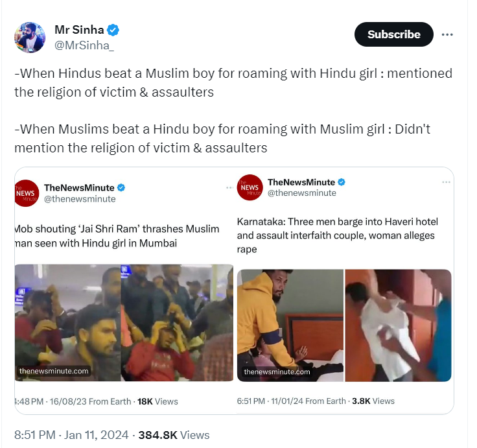Open the Mr Sinha display name link

(x=79, y=30)
